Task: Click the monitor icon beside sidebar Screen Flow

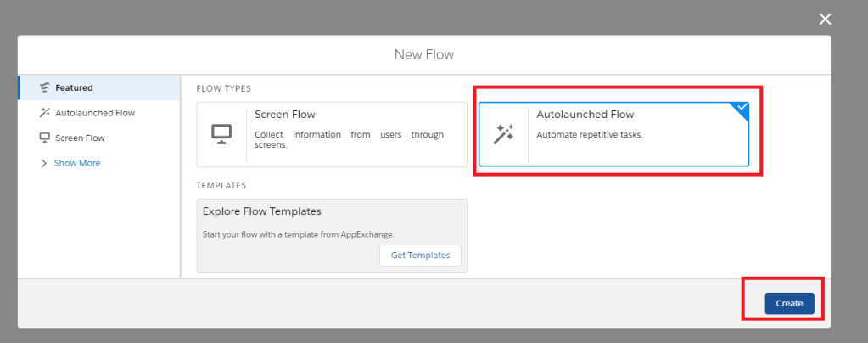Action: click(x=44, y=138)
